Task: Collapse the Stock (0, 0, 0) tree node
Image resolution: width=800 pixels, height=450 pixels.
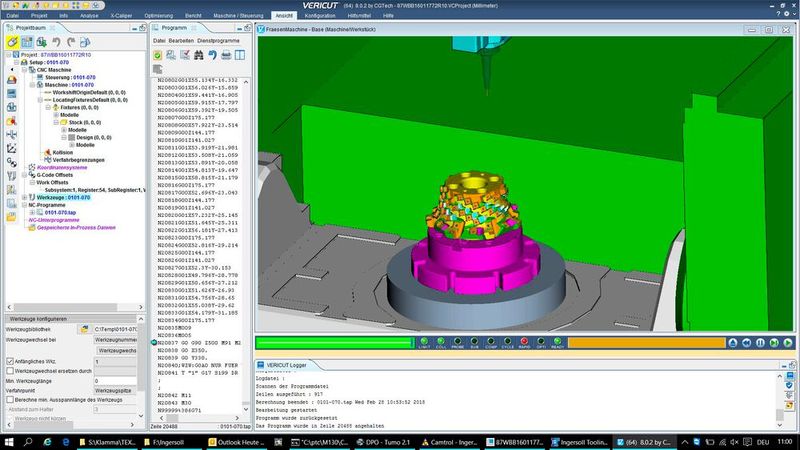Action: tap(56, 122)
